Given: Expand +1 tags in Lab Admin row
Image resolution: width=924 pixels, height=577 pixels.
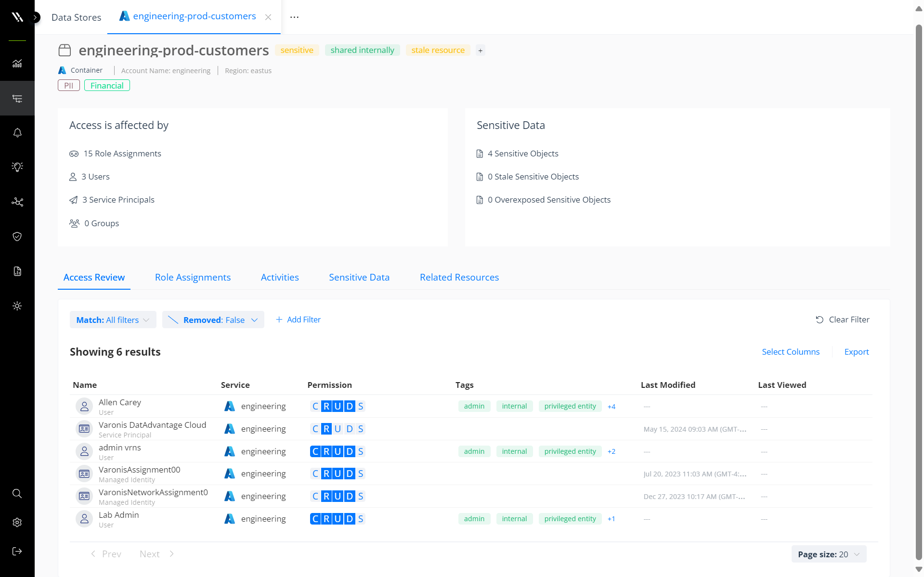Looking at the screenshot, I should point(612,519).
